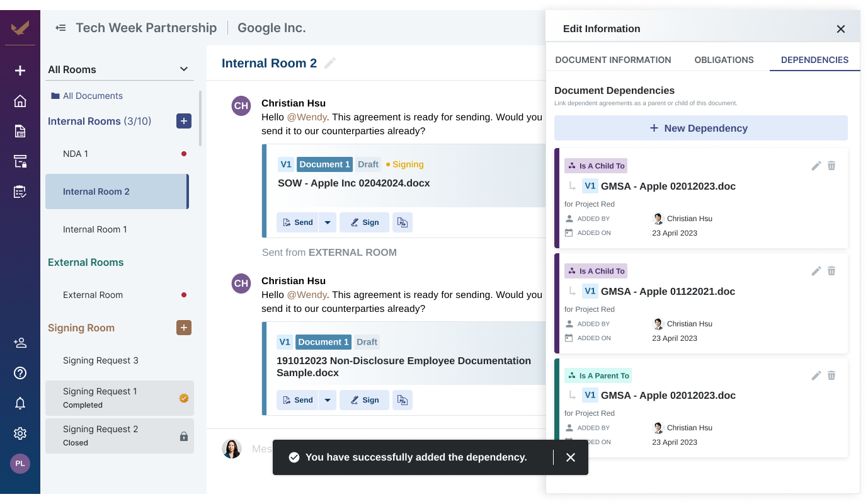Click the Is A Parent To tag
The height and width of the screenshot is (504, 868).
tap(598, 375)
